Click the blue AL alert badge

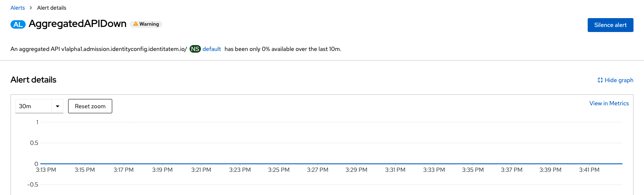(18, 24)
